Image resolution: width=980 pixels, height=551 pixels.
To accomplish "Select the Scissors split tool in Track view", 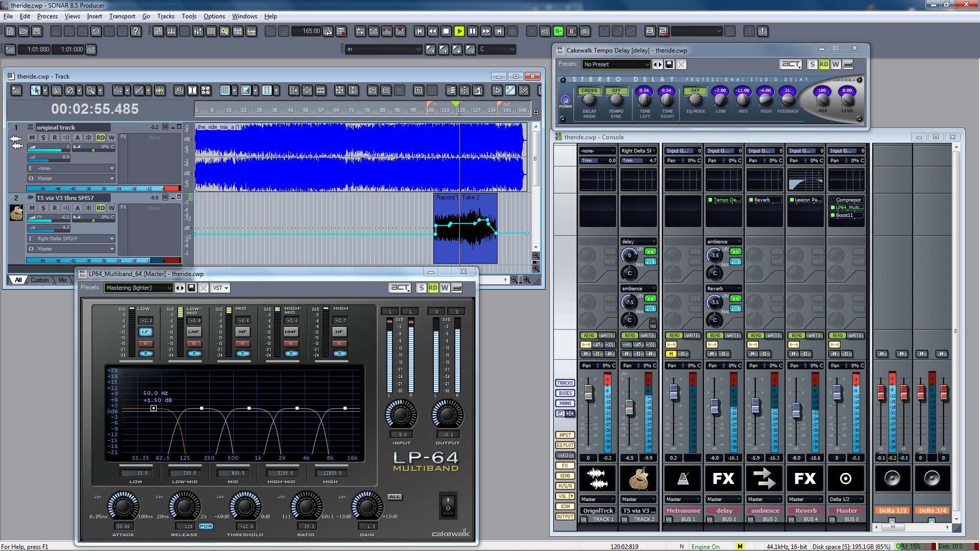I will [x=57, y=90].
